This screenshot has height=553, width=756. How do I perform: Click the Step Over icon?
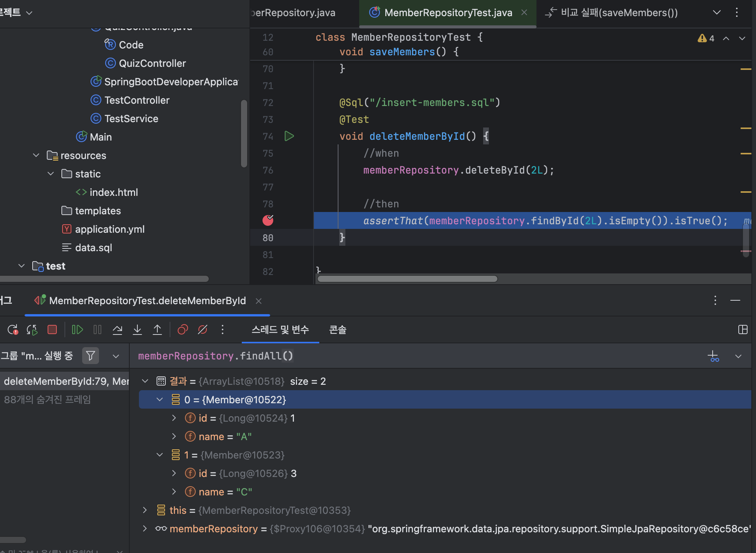pos(117,329)
